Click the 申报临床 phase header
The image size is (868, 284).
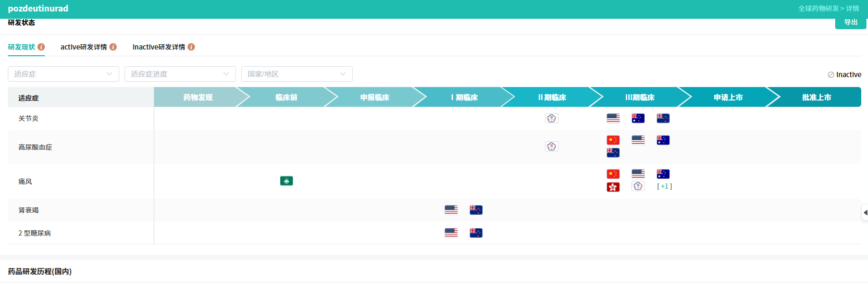point(375,97)
